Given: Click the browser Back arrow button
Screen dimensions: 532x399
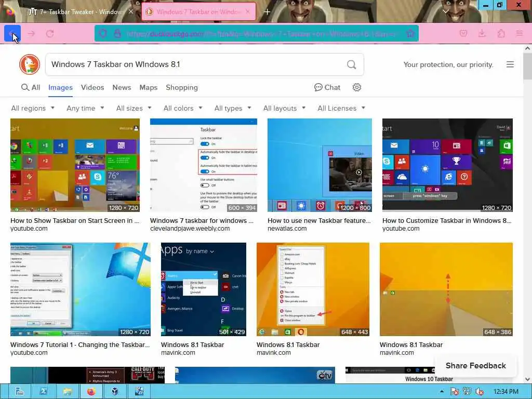Looking at the screenshot, I should pos(12,33).
